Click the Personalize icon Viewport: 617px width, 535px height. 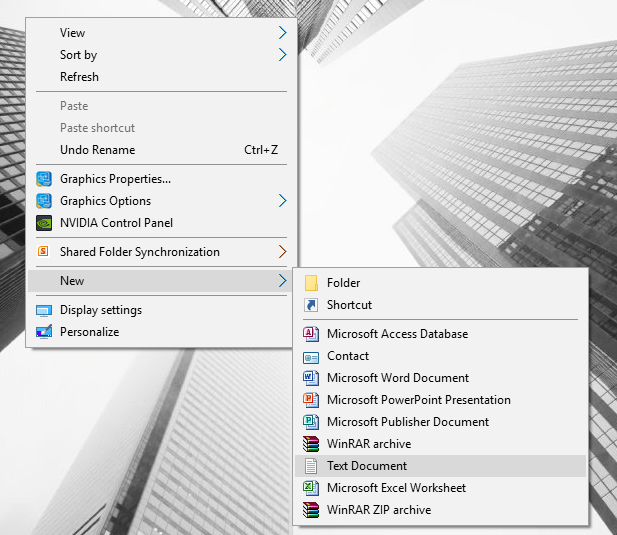pos(44,332)
